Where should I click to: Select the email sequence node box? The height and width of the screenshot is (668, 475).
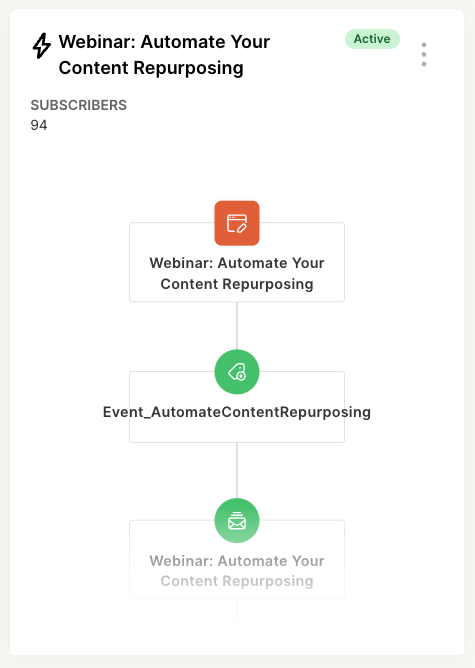237,560
